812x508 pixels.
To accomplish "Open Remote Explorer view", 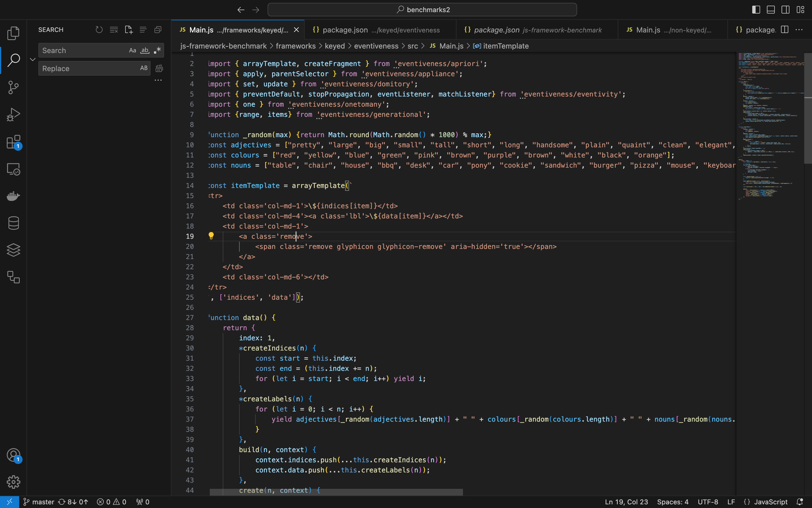I will tap(14, 169).
